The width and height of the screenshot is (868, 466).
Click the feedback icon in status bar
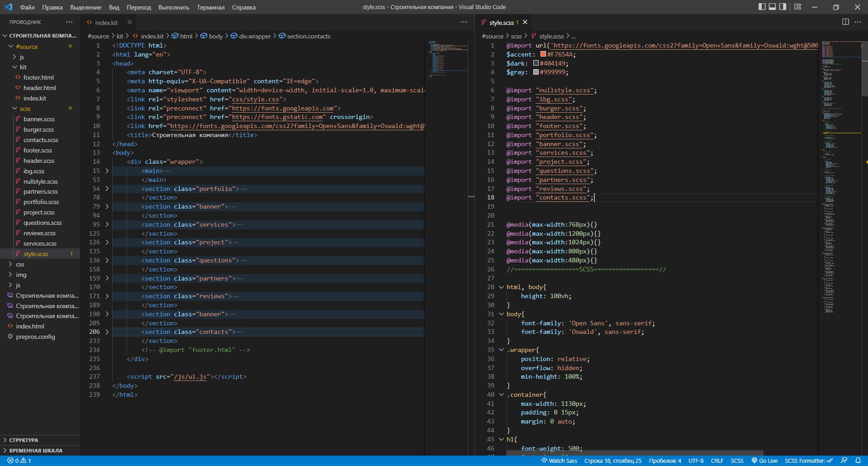[844, 461]
